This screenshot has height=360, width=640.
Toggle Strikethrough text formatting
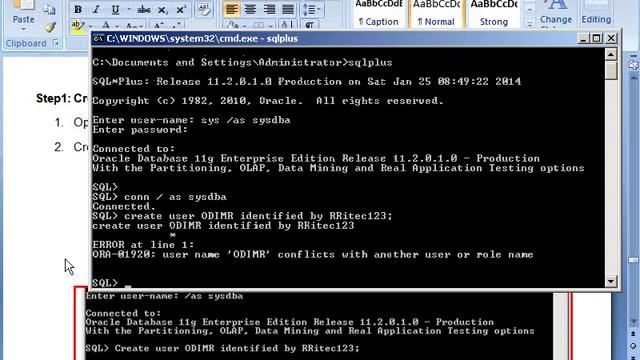point(144,9)
